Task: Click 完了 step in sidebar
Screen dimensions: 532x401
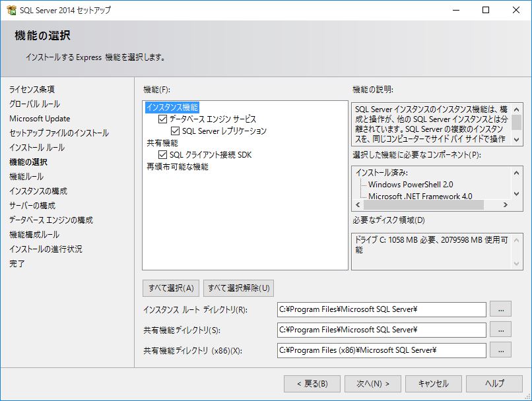Action: click(x=17, y=264)
